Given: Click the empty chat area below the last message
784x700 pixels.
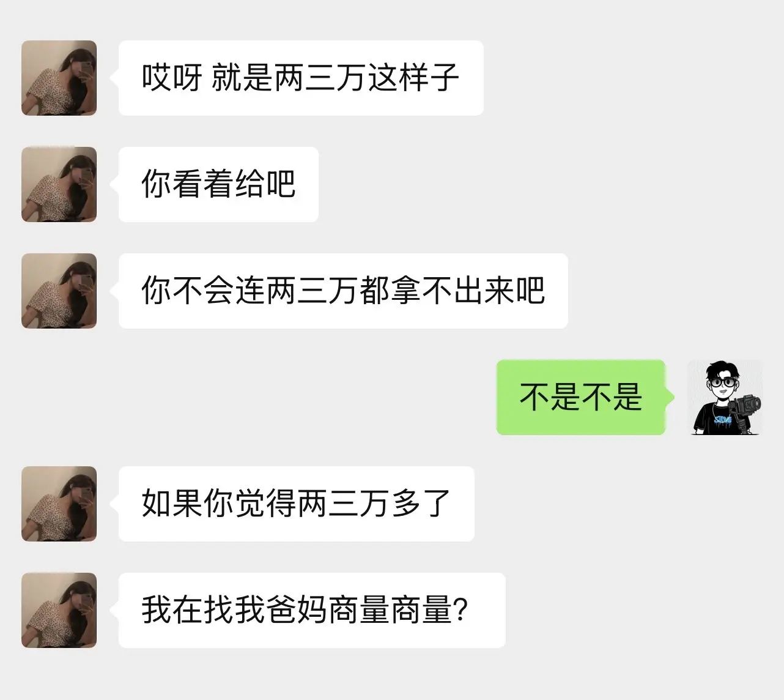Looking at the screenshot, I should (x=391, y=674).
